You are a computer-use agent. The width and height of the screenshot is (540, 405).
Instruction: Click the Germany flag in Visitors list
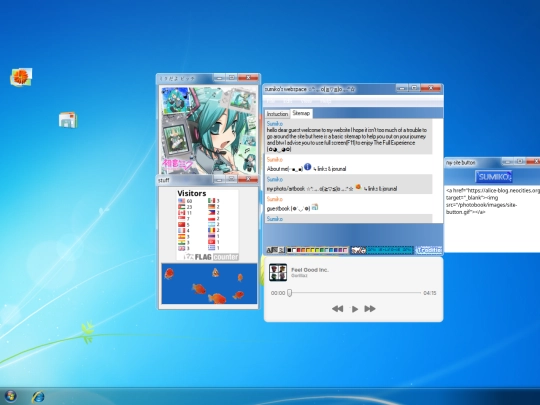coord(211,207)
